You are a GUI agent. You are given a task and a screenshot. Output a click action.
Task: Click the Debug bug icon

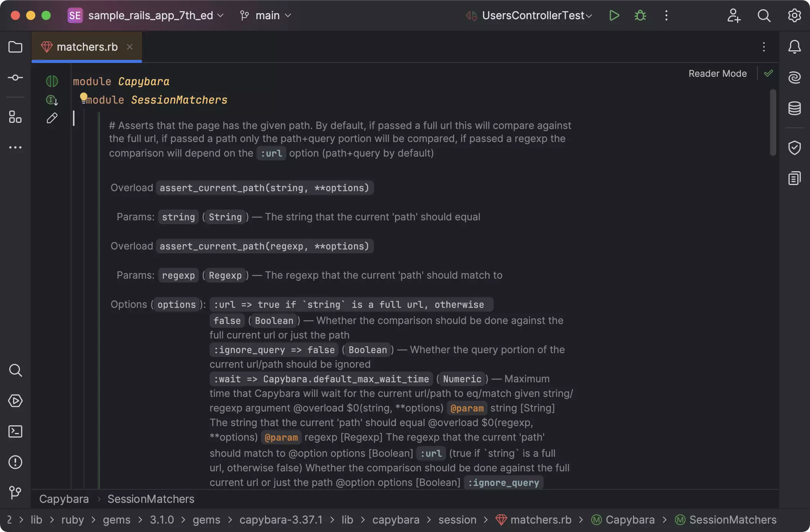[640, 15]
